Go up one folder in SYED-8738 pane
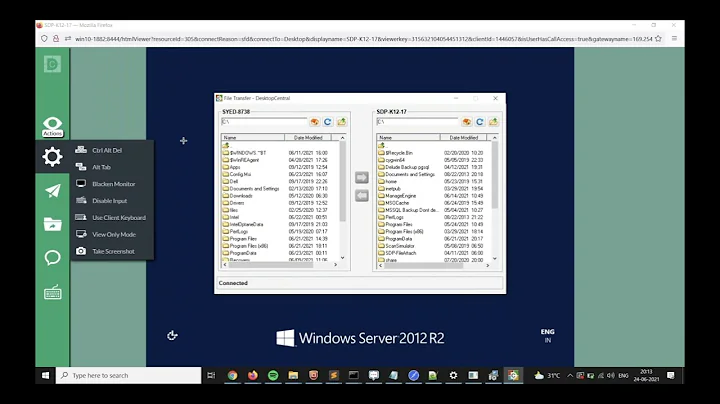 point(341,122)
